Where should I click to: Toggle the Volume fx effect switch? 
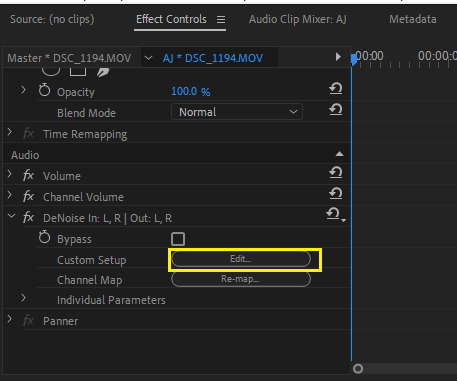pyautogui.click(x=28, y=175)
